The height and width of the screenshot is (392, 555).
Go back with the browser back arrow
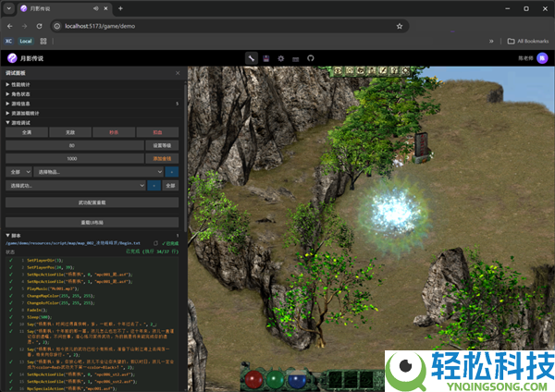coord(10,26)
